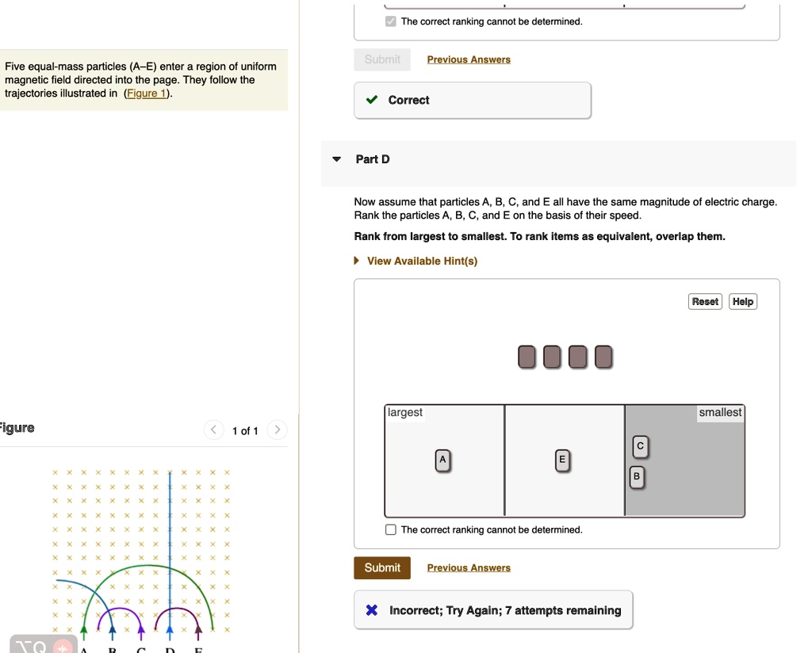Viewport: 812px width, 653px height.
Task: Click particle B tile in smallest bin
Action: click(x=636, y=477)
